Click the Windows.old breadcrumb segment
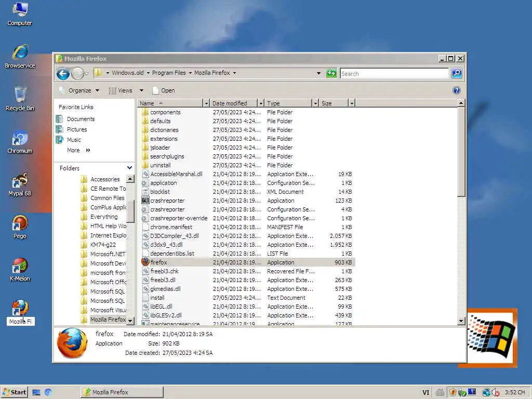 (x=128, y=73)
